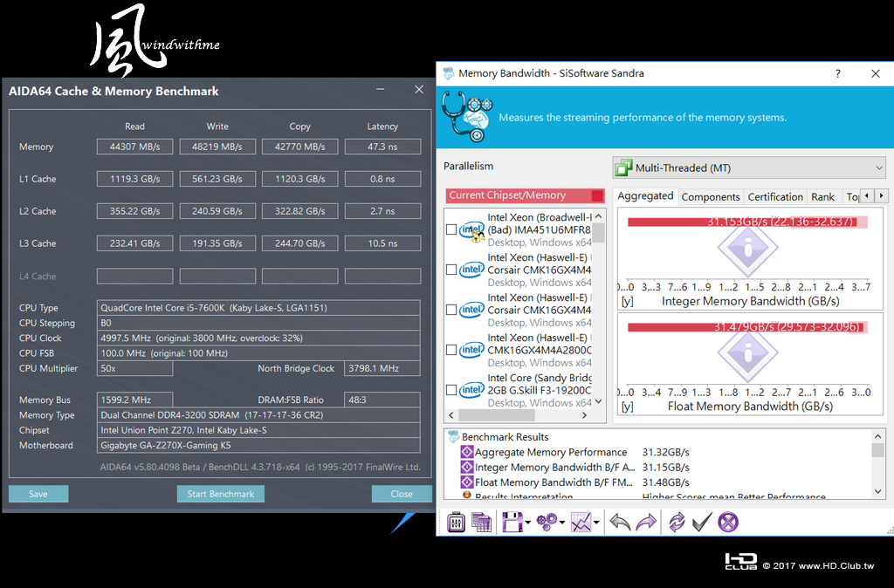Click the red swatch beside Current Chipset/Memory
Screen dimensions: 894x588
(x=597, y=195)
